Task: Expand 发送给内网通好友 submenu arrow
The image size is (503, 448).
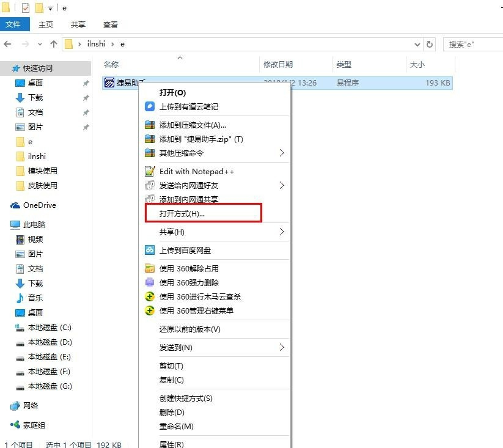Action: [282, 185]
